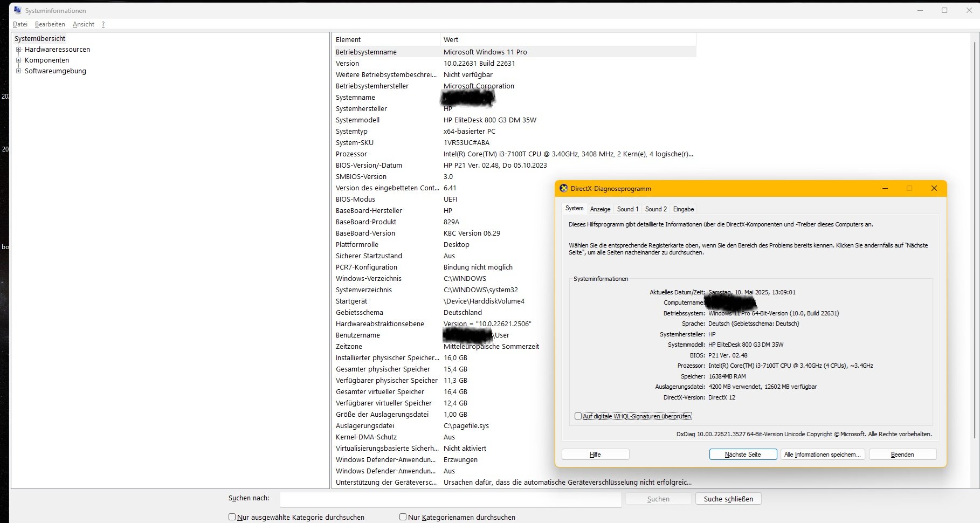The height and width of the screenshot is (523, 980).
Task: Select the Plattformrolle row
Action: pyautogui.click(x=444, y=244)
